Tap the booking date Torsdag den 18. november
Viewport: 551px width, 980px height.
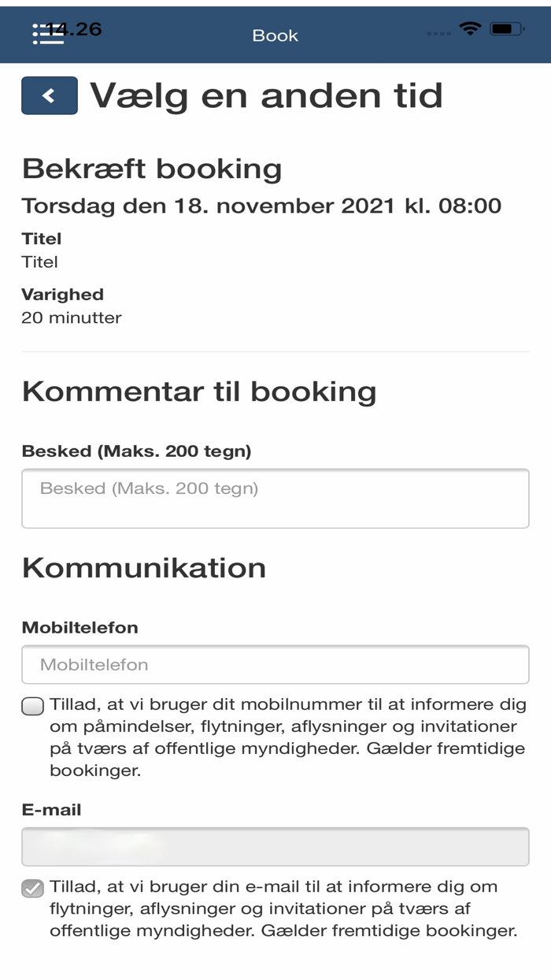point(261,206)
